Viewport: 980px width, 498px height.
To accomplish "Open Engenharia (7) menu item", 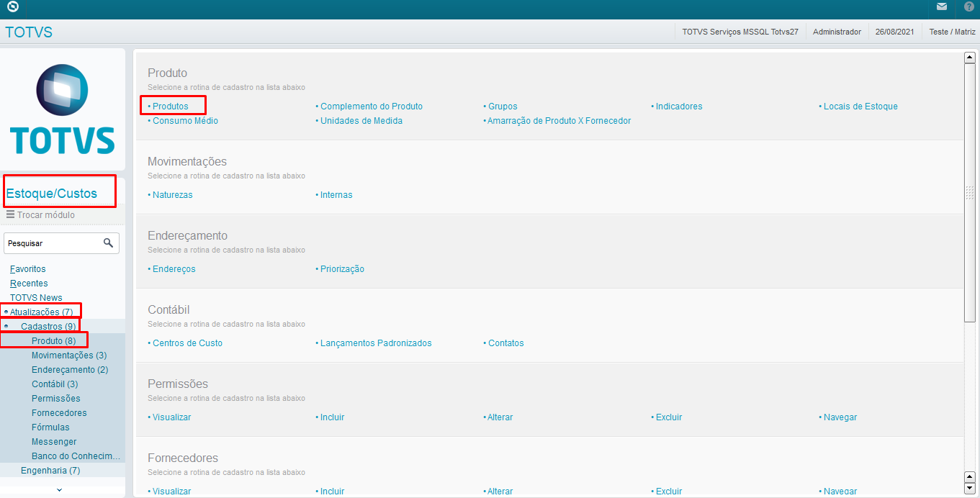I will point(50,471).
